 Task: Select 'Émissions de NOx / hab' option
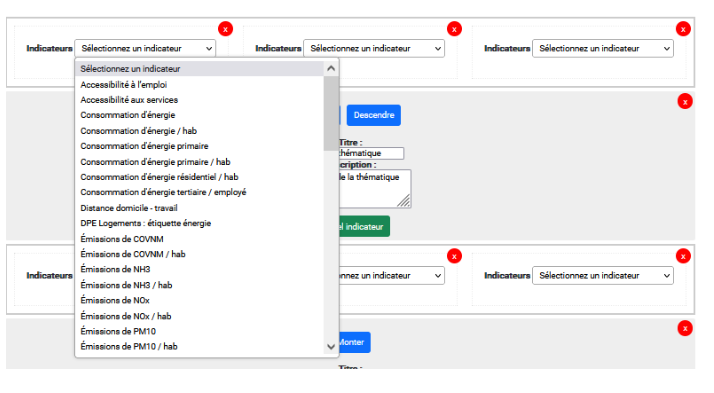pos(199,316)
